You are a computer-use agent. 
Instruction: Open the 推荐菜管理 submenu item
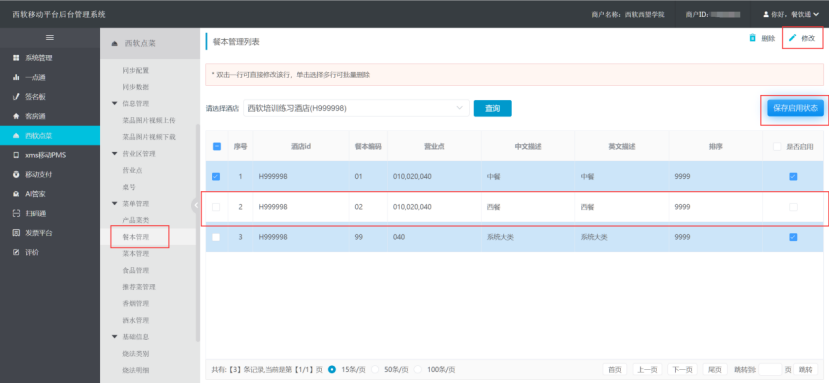coord(139,287)
